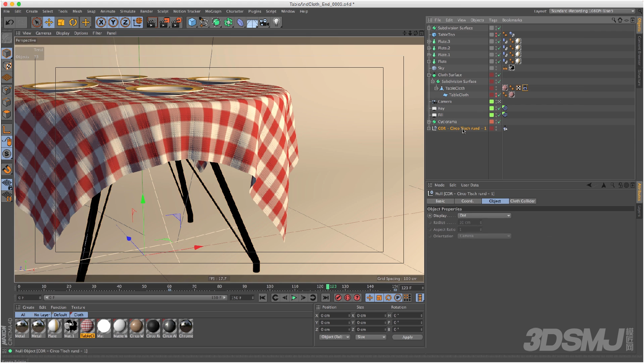
Task: Select the Live Selection tool
Action: (37, 22)
